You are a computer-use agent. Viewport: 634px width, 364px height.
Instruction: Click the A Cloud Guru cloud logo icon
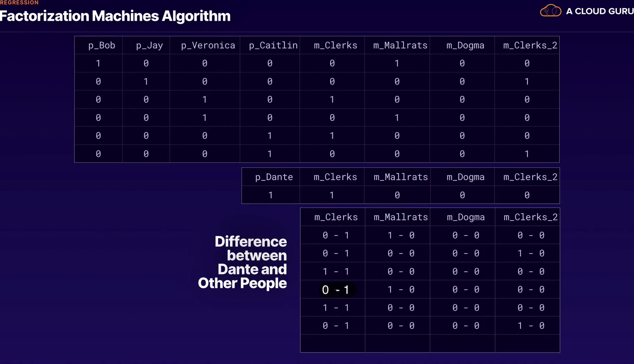(x=550, y=11)
